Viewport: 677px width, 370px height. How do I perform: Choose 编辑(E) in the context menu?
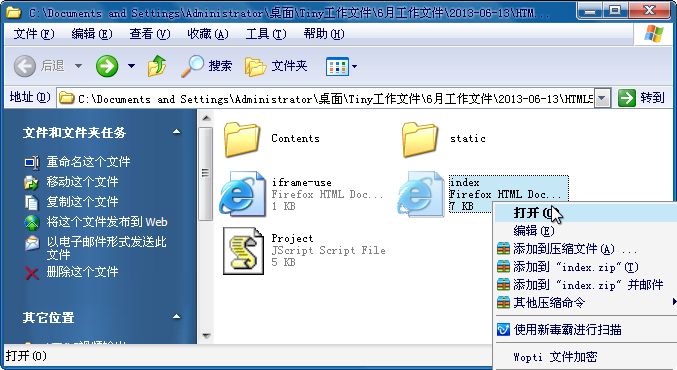(586, 231)
